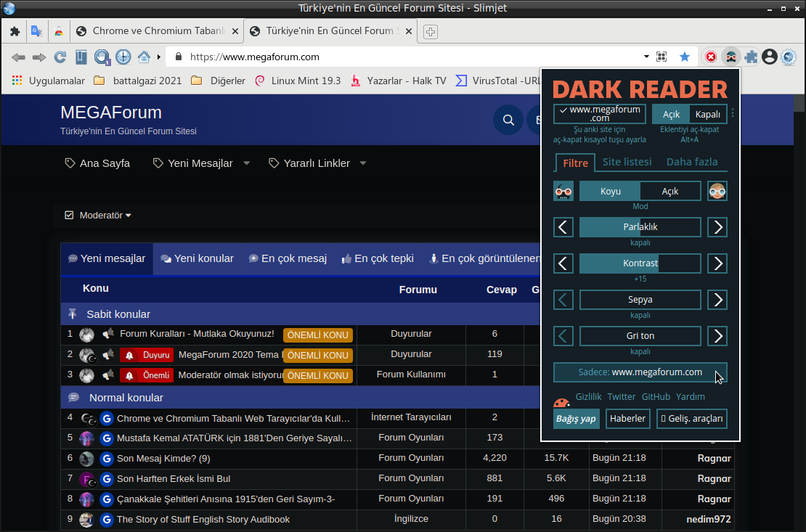Click the red stop-sign extension icon

(711, 57)
